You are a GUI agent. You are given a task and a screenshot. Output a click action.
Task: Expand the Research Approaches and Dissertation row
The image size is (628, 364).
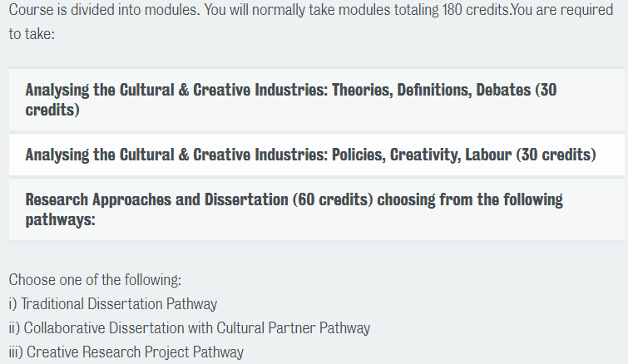tap(316, 209)
